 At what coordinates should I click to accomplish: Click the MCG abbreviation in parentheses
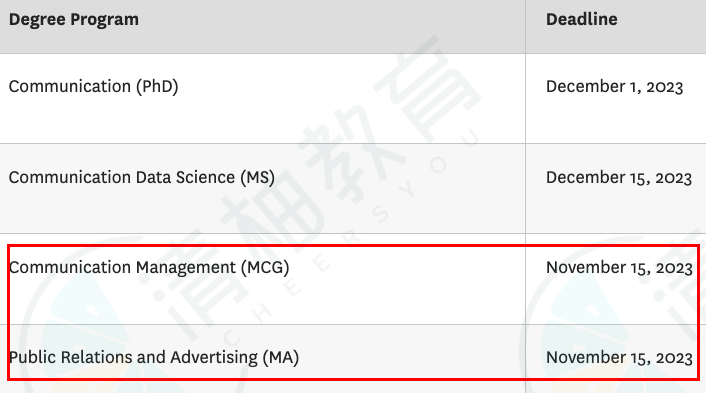265,267
